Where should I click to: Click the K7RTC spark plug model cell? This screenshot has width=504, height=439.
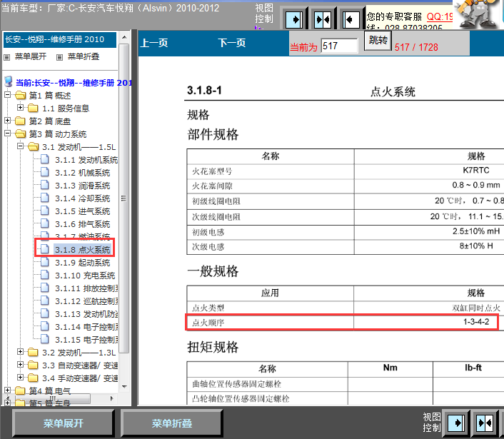(x=475, y=171)
